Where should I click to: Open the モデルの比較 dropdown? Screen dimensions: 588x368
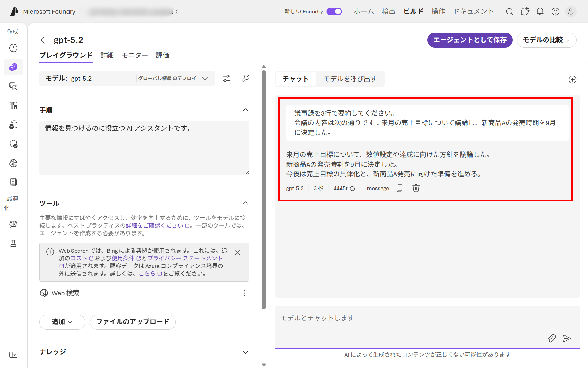546,40
